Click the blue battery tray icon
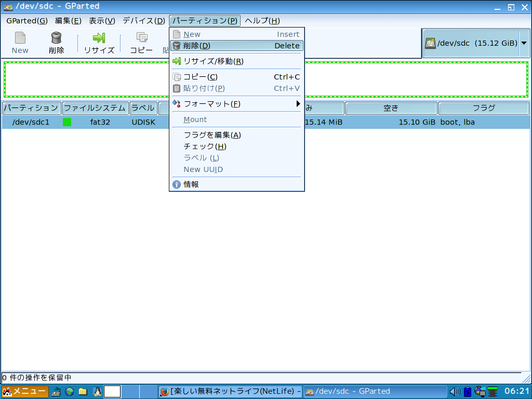 click(x=468, y=392)
